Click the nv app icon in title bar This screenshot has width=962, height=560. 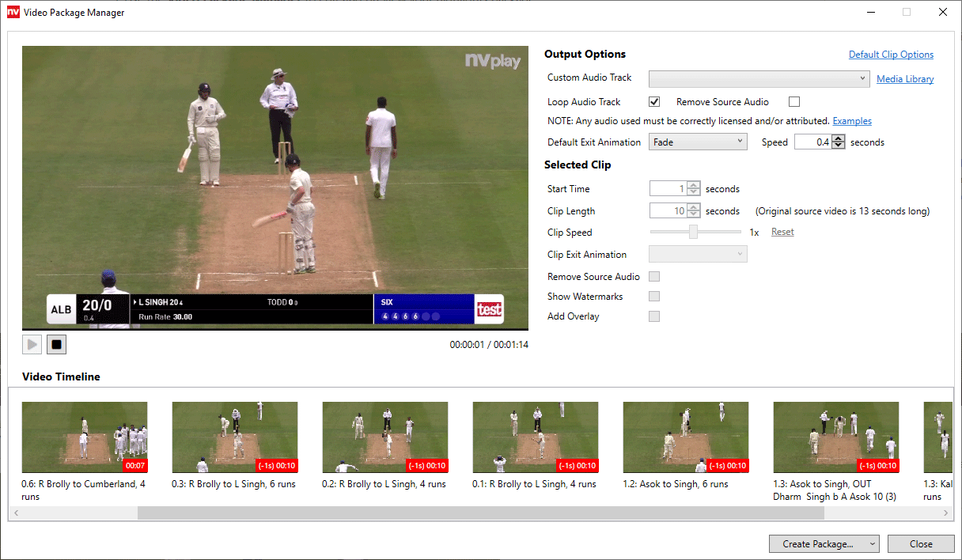coord(13,12)
